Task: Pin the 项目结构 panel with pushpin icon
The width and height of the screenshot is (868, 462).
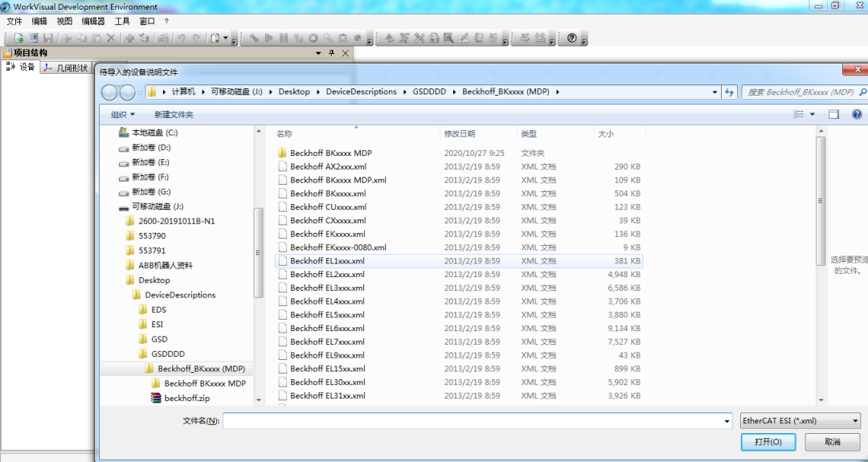Action: coord(332,53)
